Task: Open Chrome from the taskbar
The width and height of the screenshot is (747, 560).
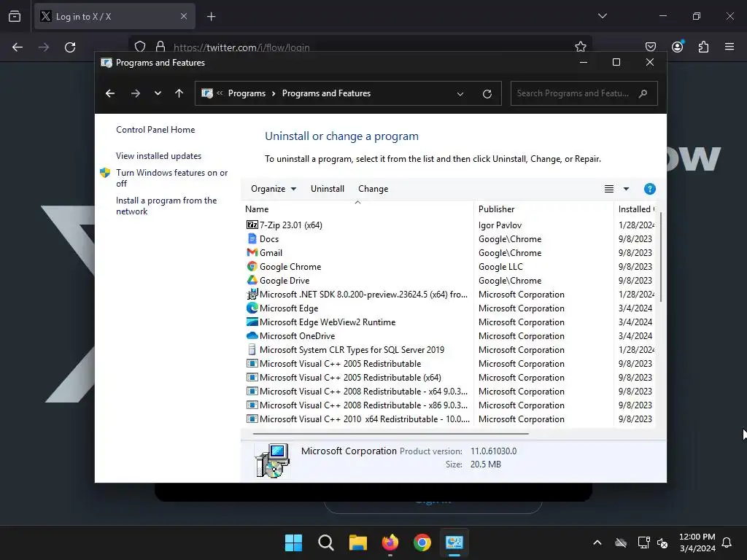Action: [x=422, y=542]
